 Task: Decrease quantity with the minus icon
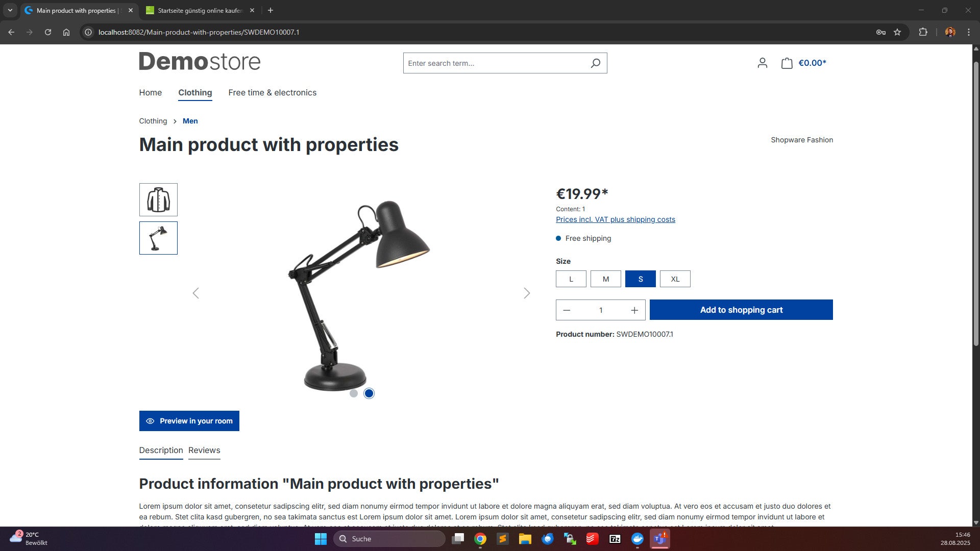[x=567, y=310]
